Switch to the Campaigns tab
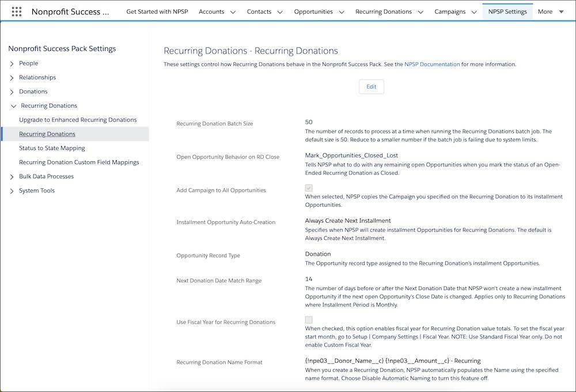Screen dimensions: 576x392 [x=450, y=12]
